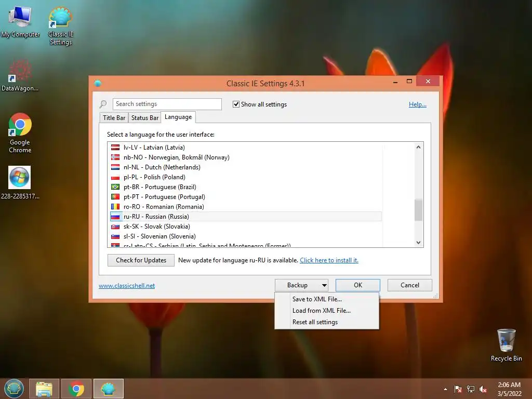Click the language list scroll up arrow
532x399 pixels.
click(418, 147)
